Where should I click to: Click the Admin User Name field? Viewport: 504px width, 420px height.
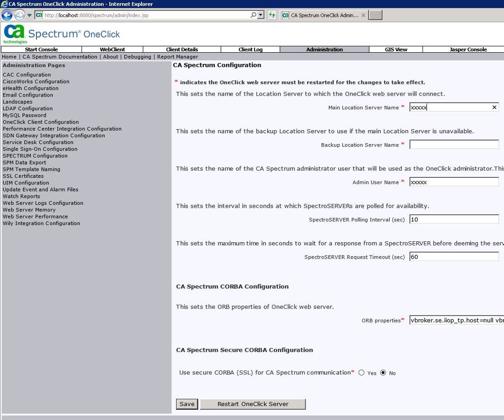pyautogui.click(x=454, y=182)
